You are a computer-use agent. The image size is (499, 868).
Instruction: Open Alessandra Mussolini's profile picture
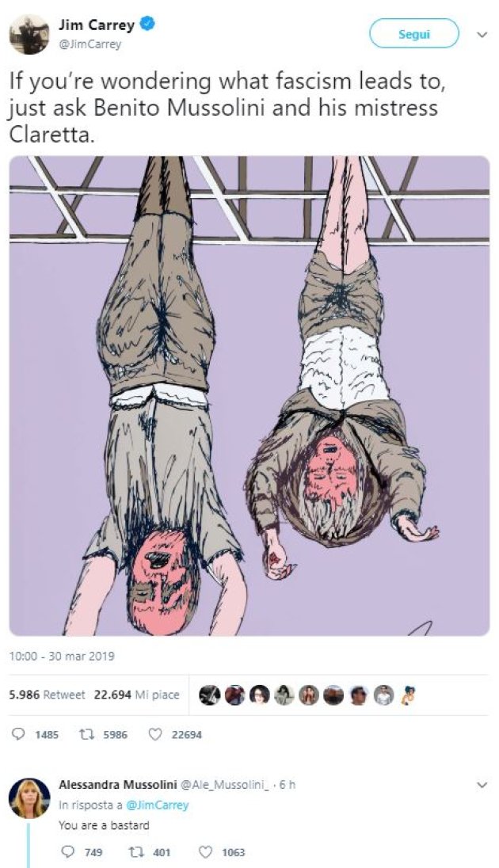(29, 798)
